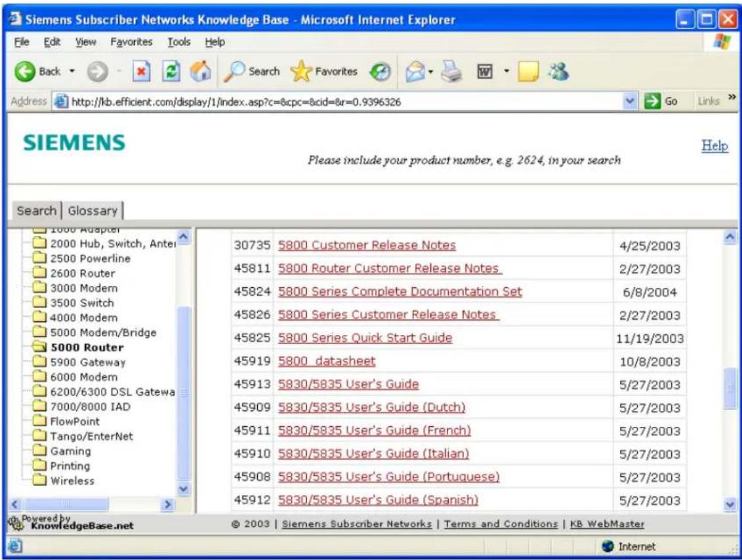Click the green Go arrow button

pos(653,101)
